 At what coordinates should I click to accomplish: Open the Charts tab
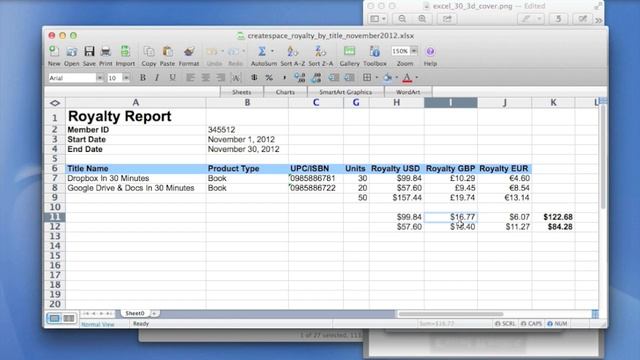285,92
